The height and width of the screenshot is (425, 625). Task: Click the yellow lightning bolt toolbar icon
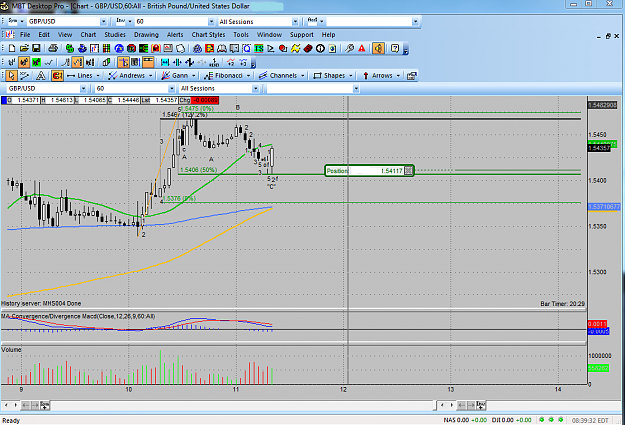295,48
